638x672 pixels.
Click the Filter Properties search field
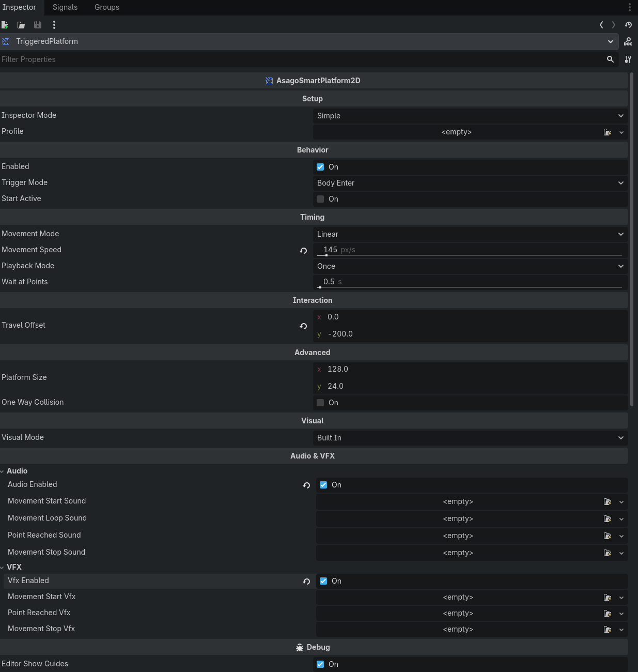[x=302, y=59]
